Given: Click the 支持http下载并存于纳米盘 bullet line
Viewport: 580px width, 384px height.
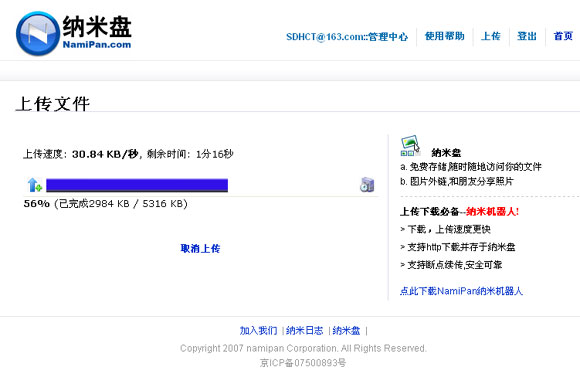Looking at the screenshot, I should point(458,247).
